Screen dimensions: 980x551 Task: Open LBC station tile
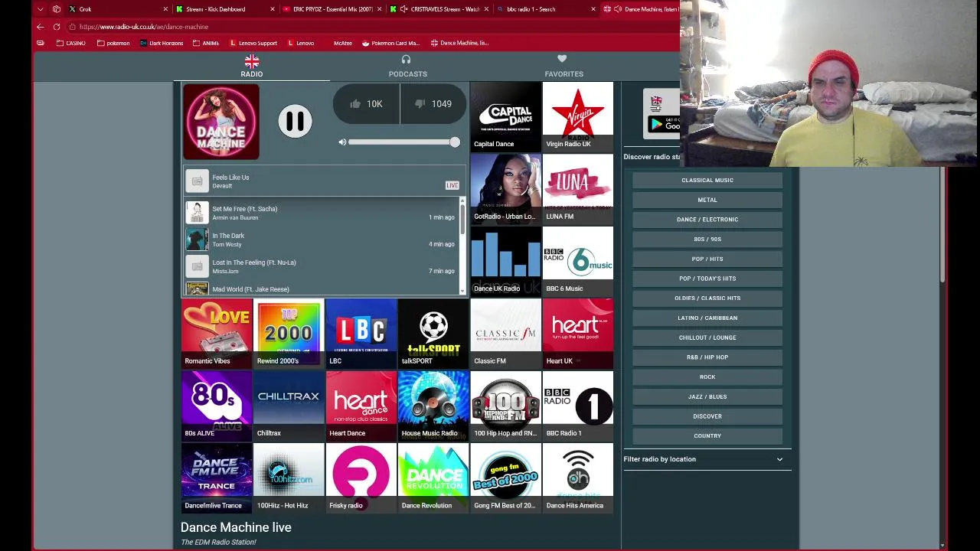pyautogui.click(x=361, y=334)
